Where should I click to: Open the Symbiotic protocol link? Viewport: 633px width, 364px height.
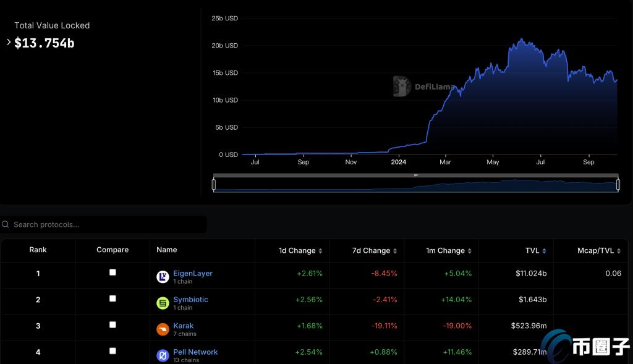190,300
